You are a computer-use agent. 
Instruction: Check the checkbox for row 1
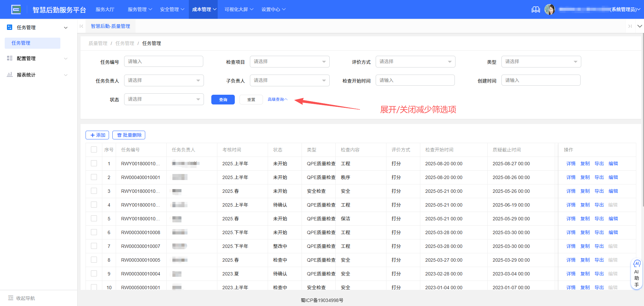(94, 164)
